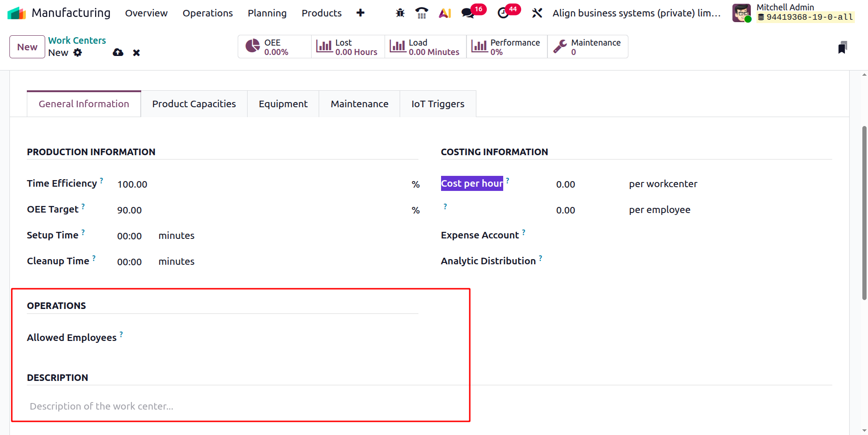Click the Manufacturing app logo icon
The height and width of the screenshot is (435, 868).
(x=17, y=13)
